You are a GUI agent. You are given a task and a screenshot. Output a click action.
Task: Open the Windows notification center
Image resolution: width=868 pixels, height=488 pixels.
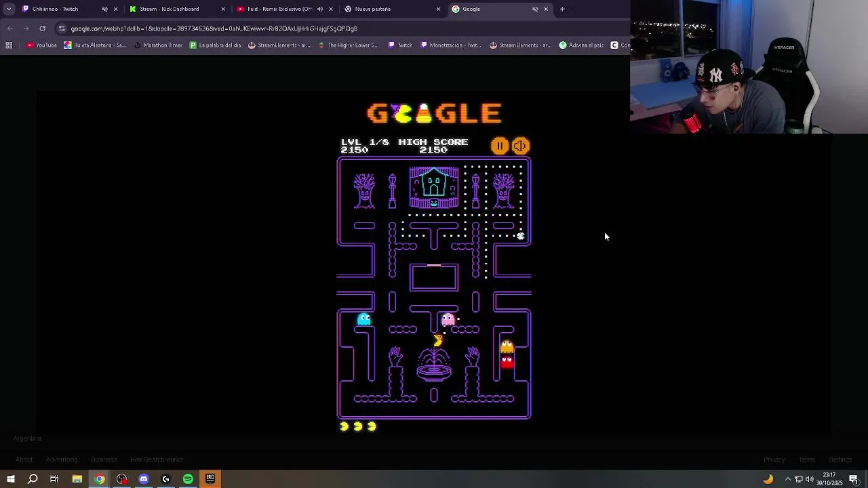tap(854, 479)
